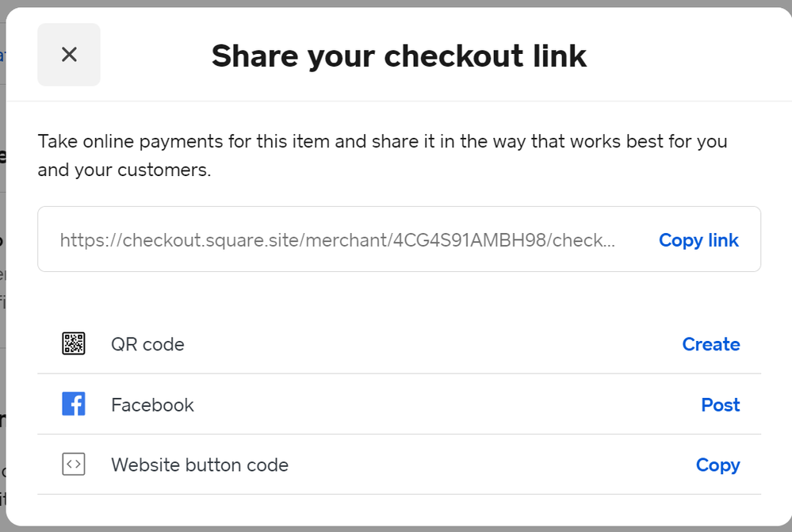Click the "and your customers." text line
792x532 pixels.
pyautogui.click(x=124, y=170)
